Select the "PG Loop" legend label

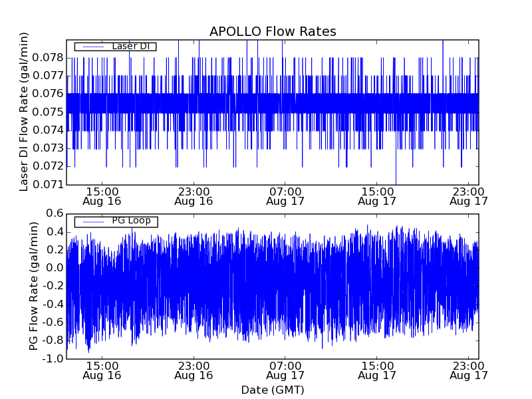[x=131, y=221]
